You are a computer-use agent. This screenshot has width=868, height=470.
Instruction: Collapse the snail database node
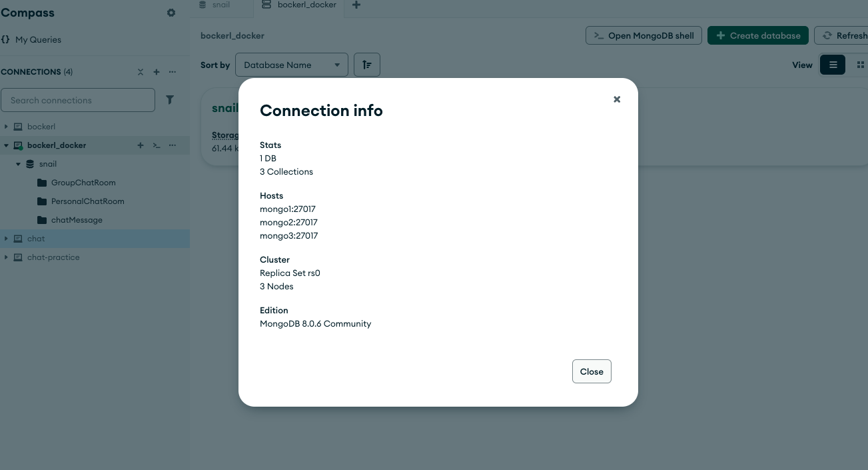(19, 164)
